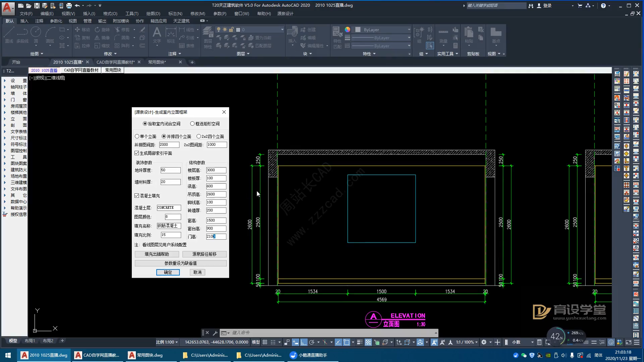
Task: Click the 取消 button in dialog
Action: point(197,272)
